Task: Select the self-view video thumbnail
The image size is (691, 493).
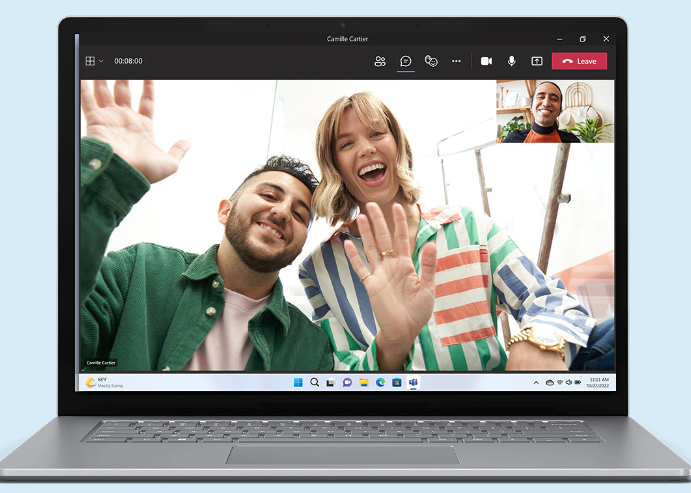Action: (x=555, y=111)
